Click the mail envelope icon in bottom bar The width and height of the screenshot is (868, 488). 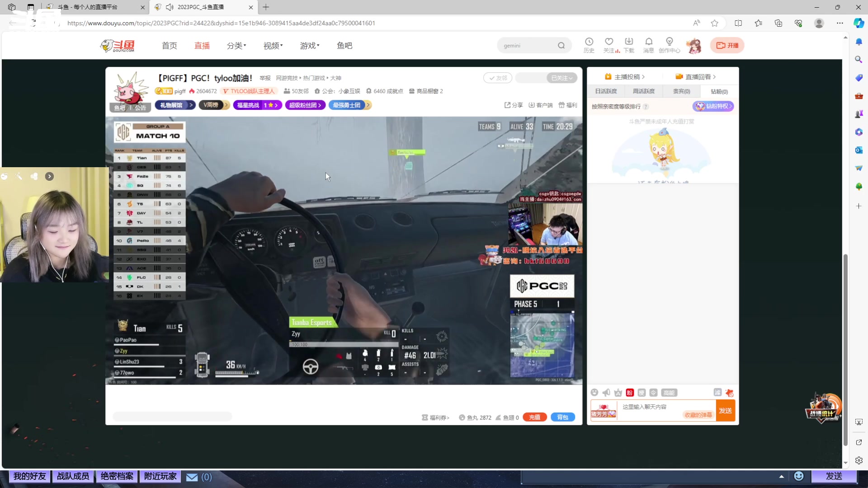(x=192, y=477)
